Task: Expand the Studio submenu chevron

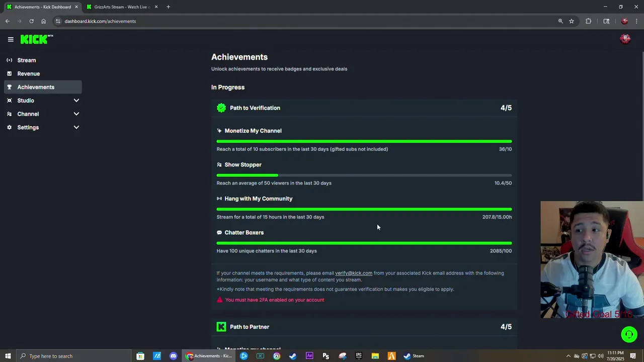Action: (76, 101)
